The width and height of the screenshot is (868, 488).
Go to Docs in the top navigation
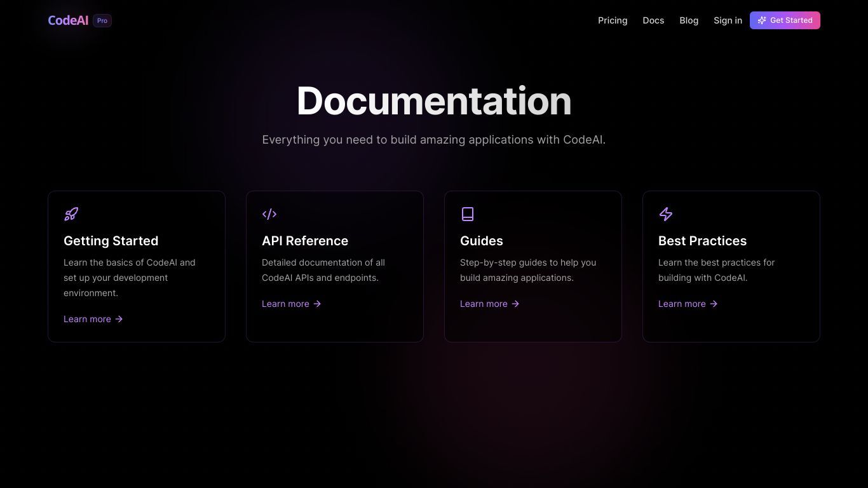click(x=653, y=20)
